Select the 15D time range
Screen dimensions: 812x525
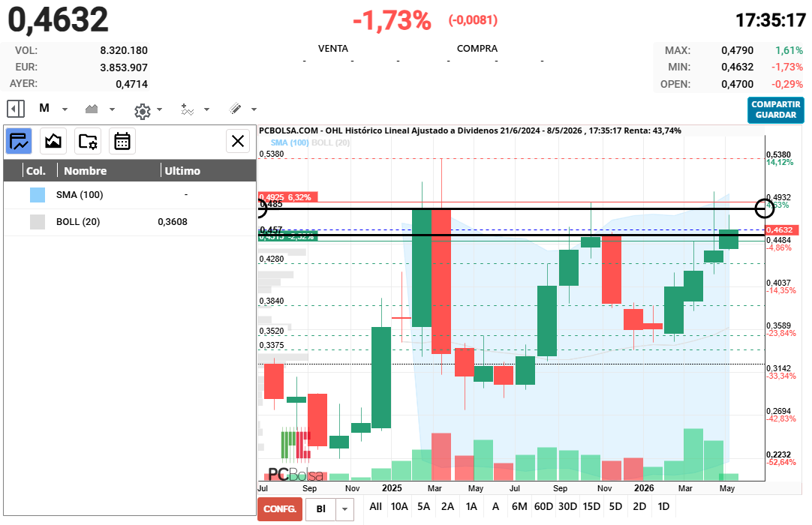[x=591, y=506]
